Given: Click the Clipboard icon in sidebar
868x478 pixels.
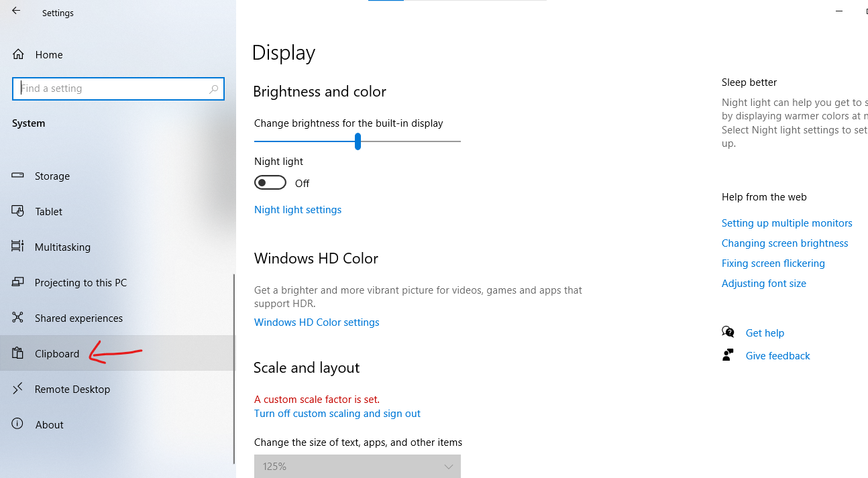Looking at the screenshot, I should pyautogui.click(x=17, y=353).
